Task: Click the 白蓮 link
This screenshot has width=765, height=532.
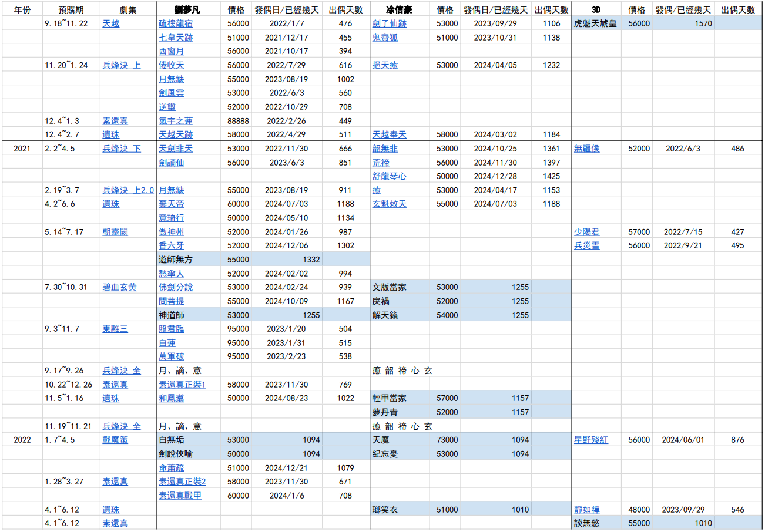Action: [167, 343]
